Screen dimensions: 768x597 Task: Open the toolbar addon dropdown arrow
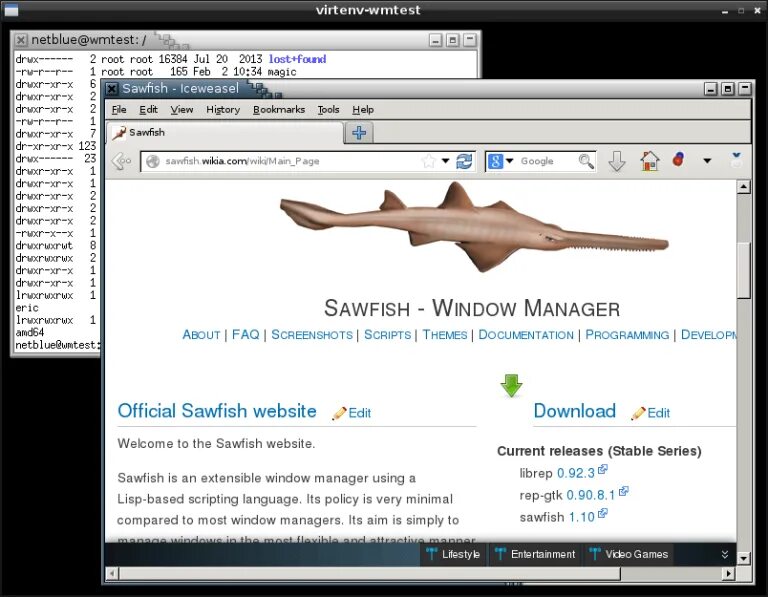point(707,161)
